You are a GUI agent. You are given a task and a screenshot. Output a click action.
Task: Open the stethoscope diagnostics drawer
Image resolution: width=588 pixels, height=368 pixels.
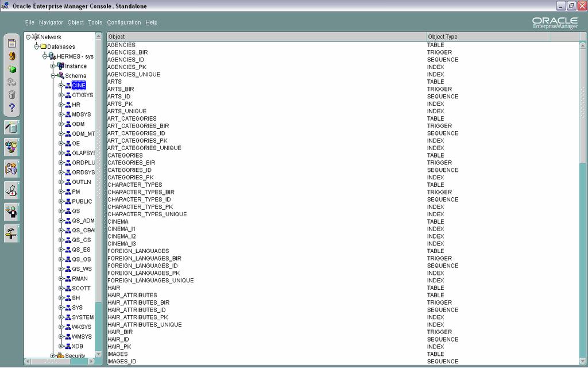[11, 190]
